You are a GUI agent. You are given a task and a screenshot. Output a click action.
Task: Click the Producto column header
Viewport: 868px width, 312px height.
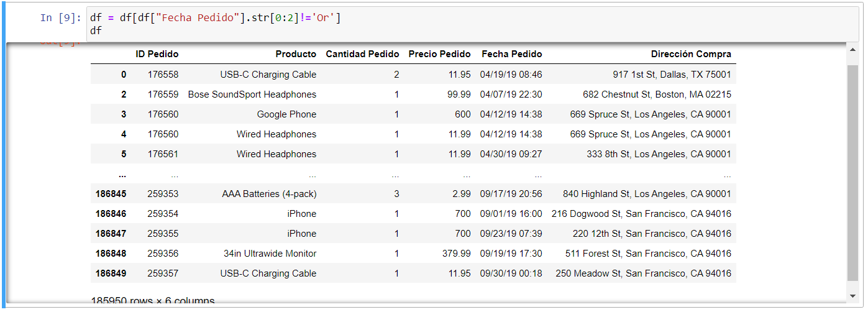[x=296, y=54]
